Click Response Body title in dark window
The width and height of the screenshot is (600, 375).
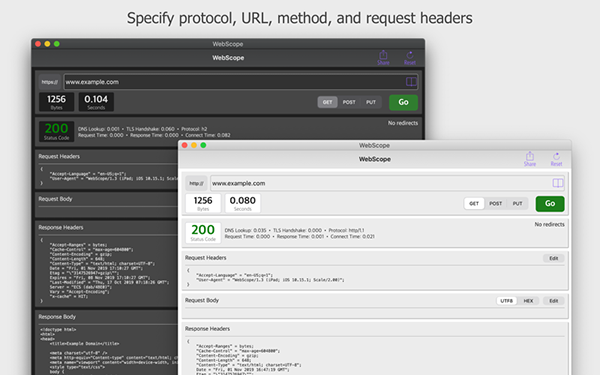[57, 316]
